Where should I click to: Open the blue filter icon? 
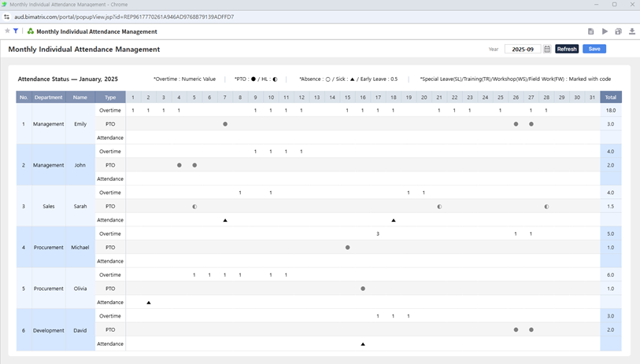coord(16,31)
